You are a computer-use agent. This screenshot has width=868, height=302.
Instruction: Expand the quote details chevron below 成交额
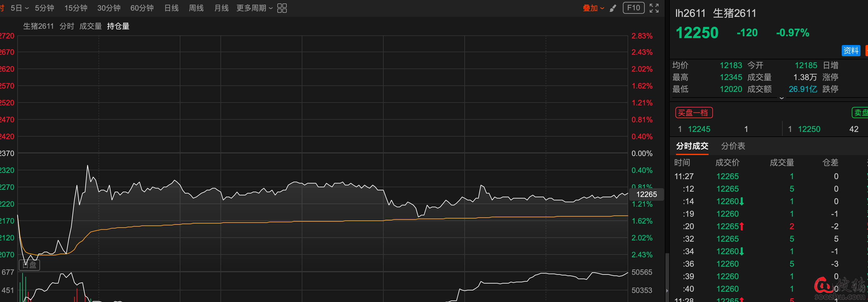click(x=781, y=98)
